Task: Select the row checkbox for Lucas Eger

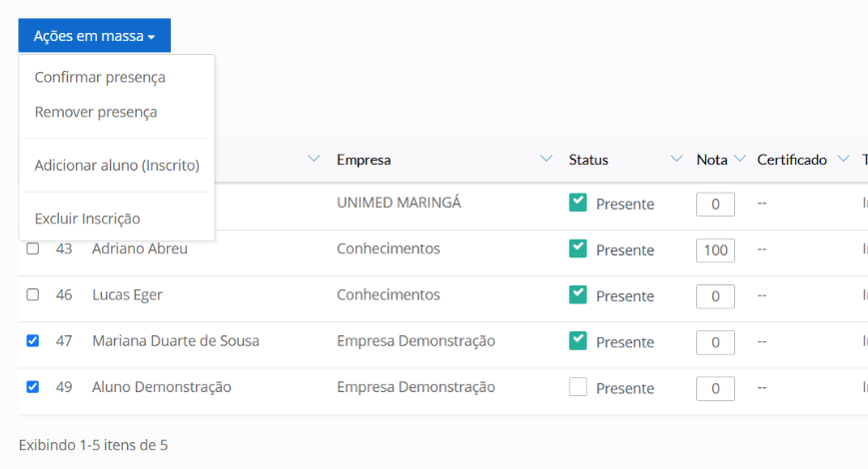Action: [x=33, y=294]
